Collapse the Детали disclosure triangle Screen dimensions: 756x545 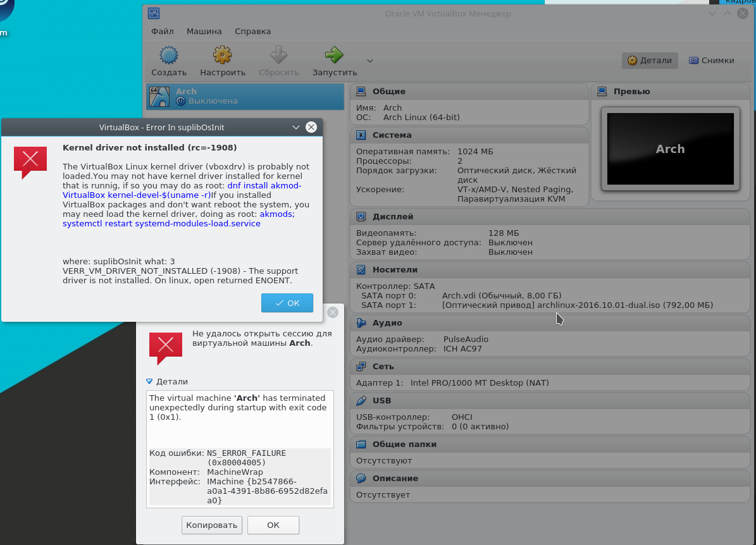point(149,381)
